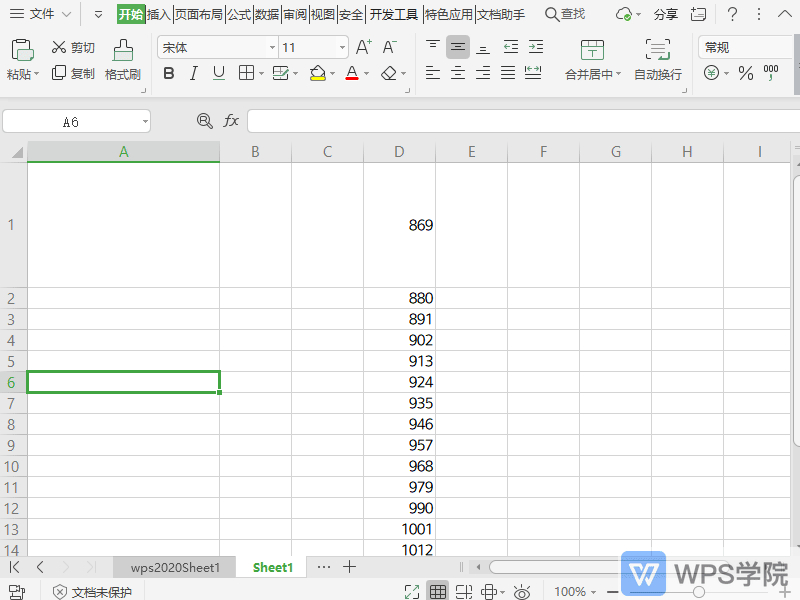Screen dimensions: 800x600
Task: Switch to the wps2020Sheet1 sheet tab
Action: pyautogui.click(x=175, y=567)
